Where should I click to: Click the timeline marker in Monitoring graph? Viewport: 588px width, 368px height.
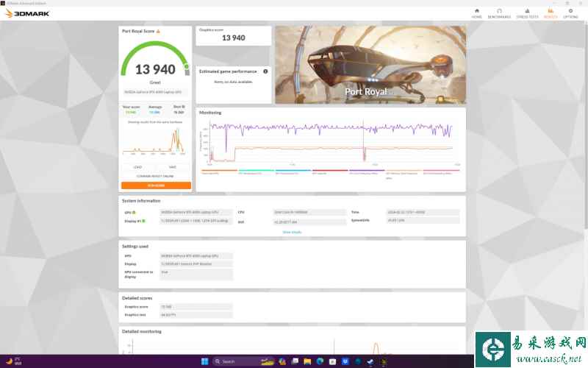(363, 141)
